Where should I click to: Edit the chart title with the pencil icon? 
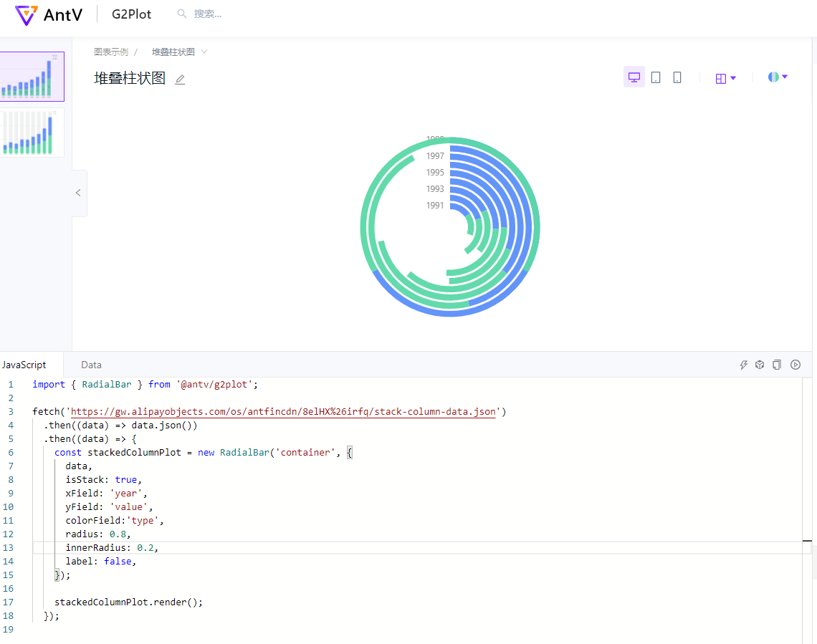[x=179, y=79]
